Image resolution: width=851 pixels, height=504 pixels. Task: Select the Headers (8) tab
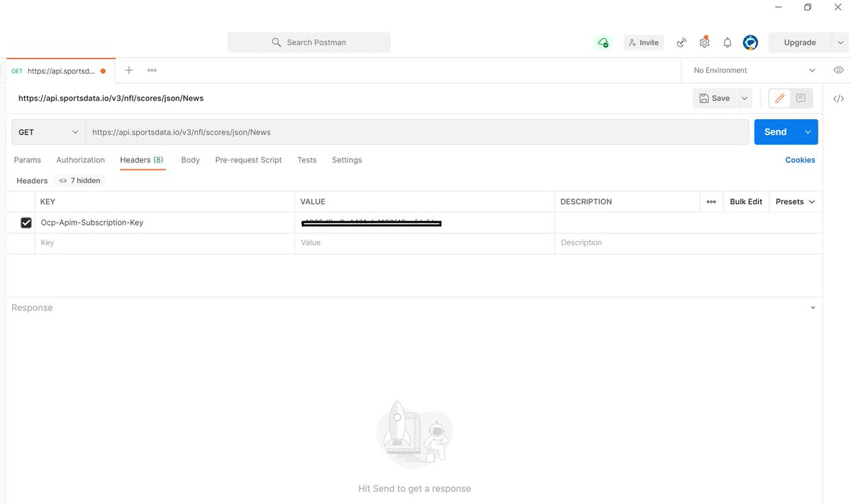click(142, 160)
